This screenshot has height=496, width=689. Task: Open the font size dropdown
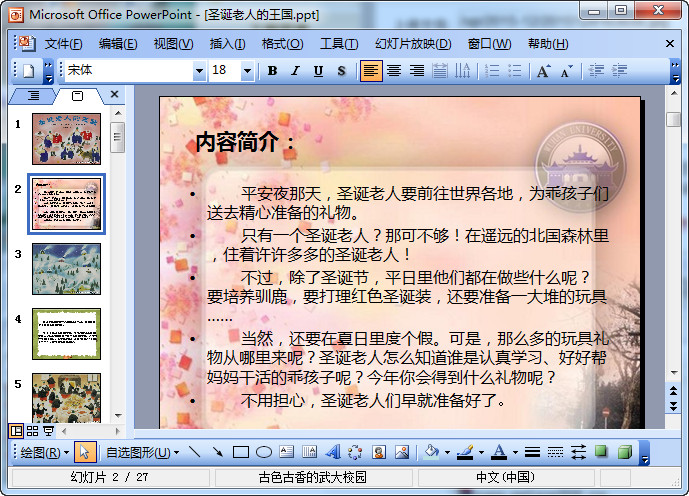(247, 71)
